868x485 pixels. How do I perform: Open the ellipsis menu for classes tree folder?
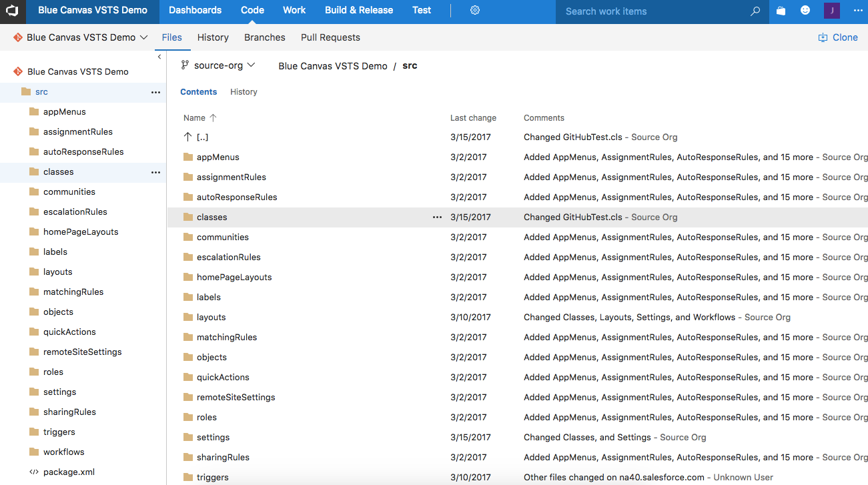155,173
